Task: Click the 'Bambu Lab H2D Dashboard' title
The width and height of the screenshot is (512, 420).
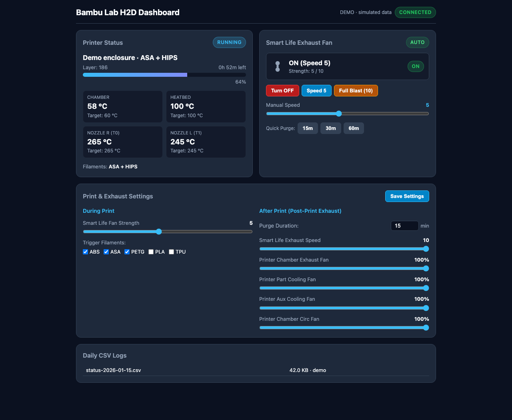Action: point(128,12)
